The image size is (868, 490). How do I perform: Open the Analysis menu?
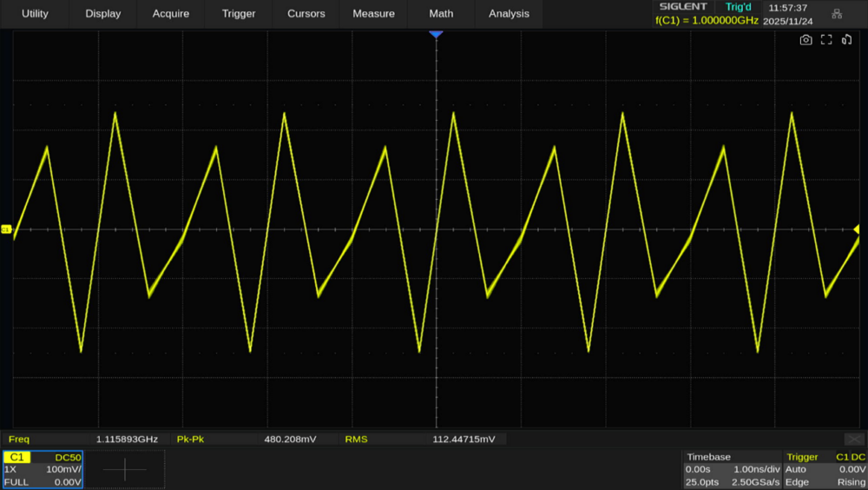509,14
